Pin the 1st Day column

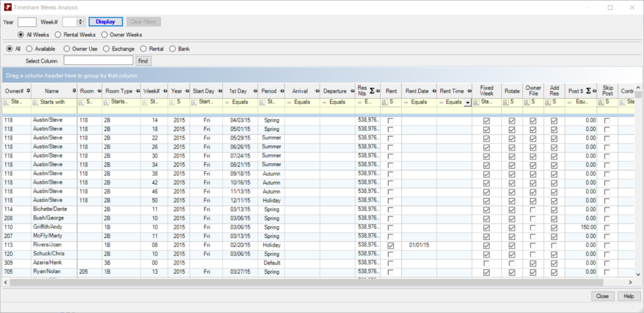[254, 91]
